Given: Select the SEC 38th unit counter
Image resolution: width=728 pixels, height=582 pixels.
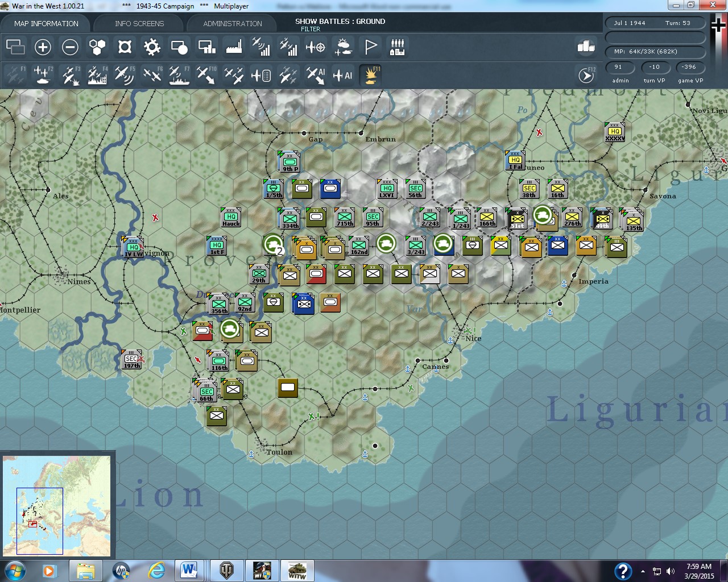Looking at the screenshot, I should coord(530,189).
